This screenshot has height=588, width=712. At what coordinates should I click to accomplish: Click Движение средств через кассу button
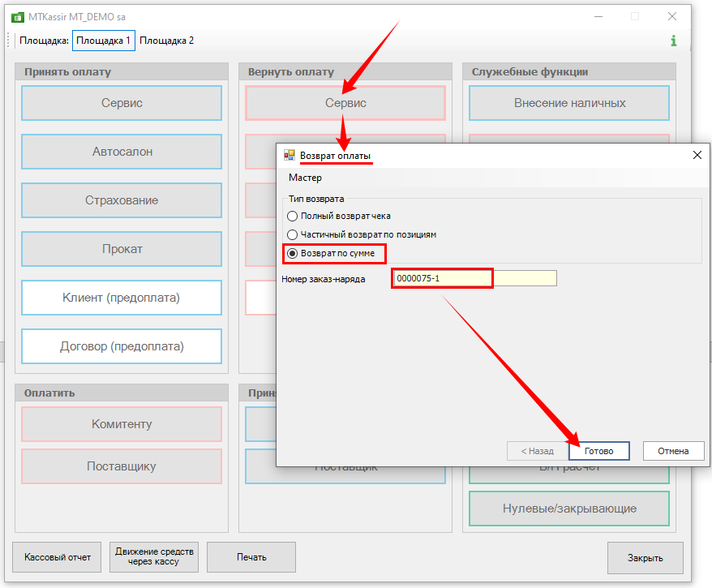154,557
